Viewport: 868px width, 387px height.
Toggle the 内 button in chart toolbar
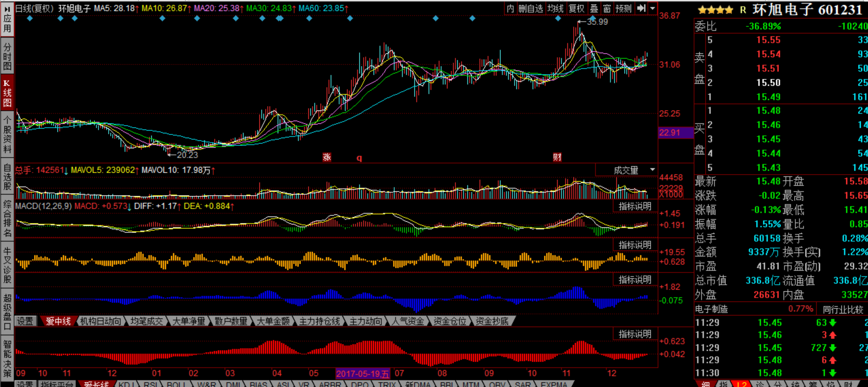tap(510, 8)
